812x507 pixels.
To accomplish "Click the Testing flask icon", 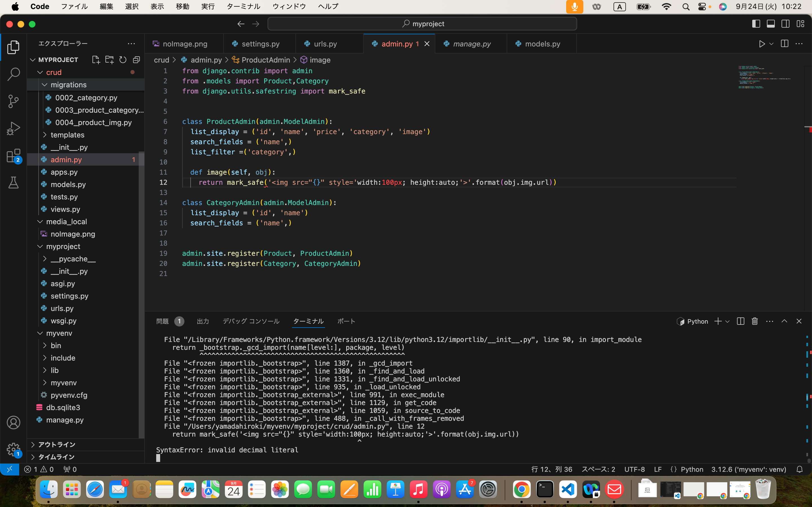I will 14,183.
